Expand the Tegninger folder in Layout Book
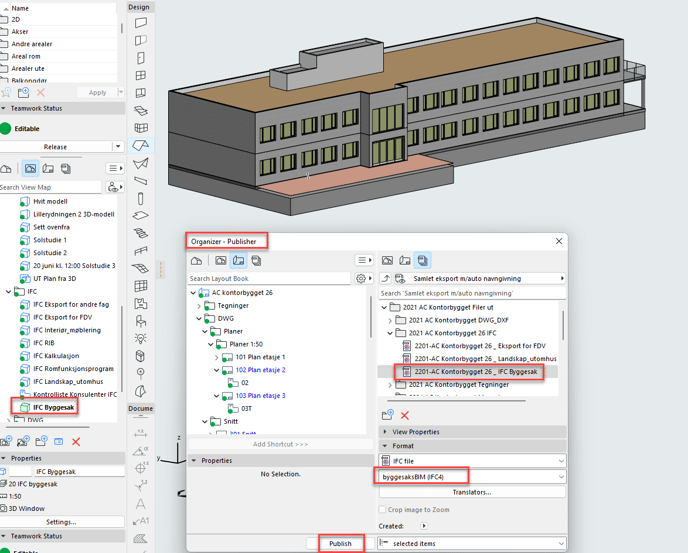The image size is (688, 553). 199,305
